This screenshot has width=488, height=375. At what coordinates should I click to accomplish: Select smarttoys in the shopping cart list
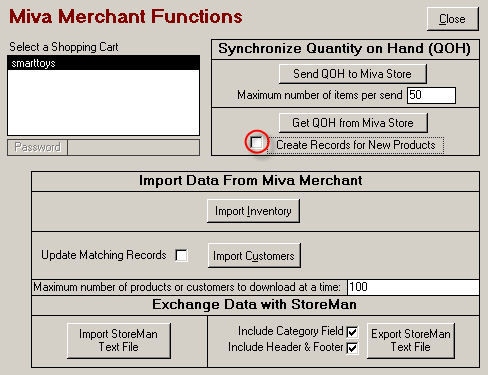point(103,63)
